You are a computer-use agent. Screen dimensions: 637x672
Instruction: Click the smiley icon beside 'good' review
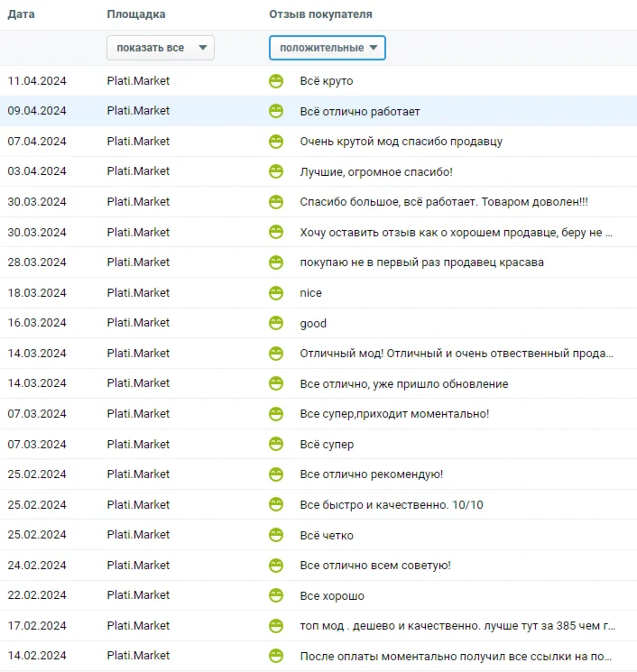point(276,323)
